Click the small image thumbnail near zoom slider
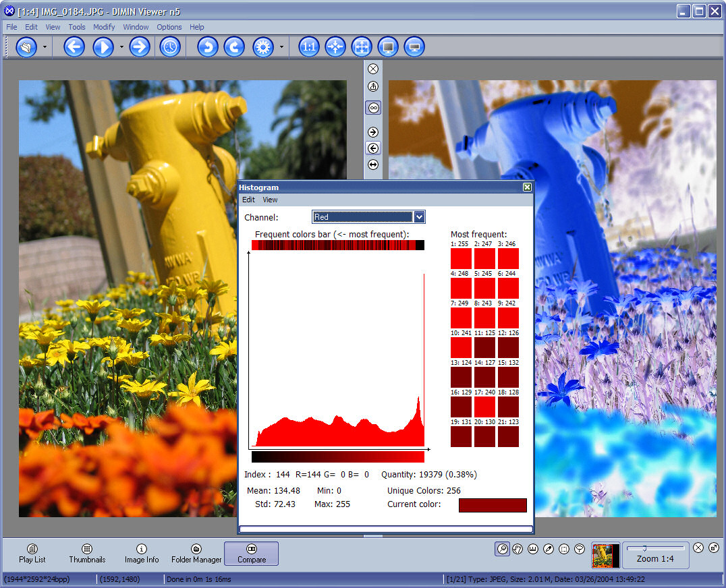 coord(605,556)
